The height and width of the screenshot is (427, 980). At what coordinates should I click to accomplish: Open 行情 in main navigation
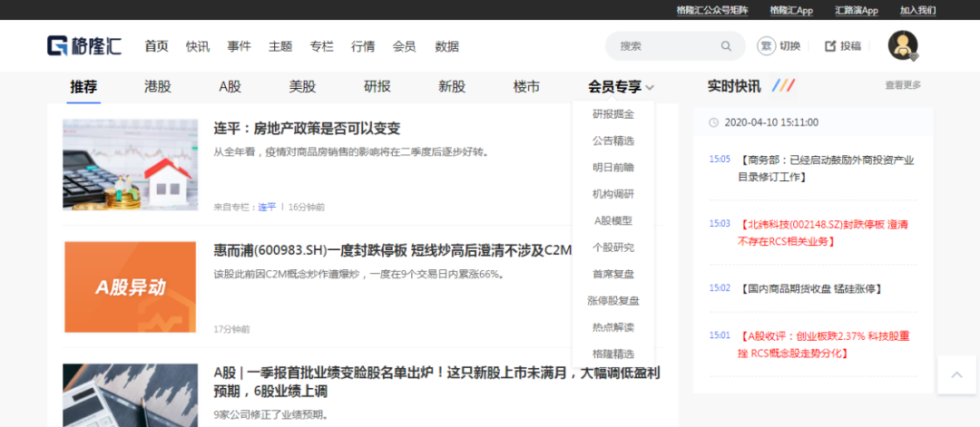click(363, 46)
